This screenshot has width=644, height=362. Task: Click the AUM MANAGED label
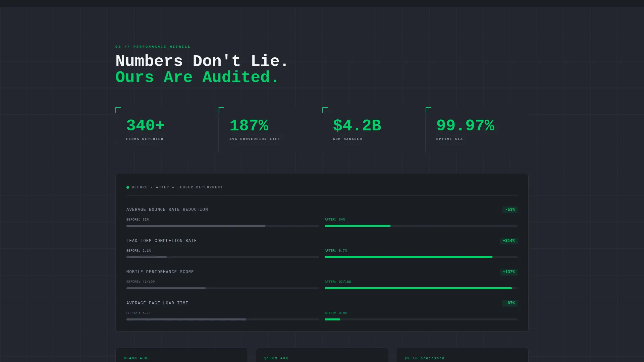click(x=347, y=139)
